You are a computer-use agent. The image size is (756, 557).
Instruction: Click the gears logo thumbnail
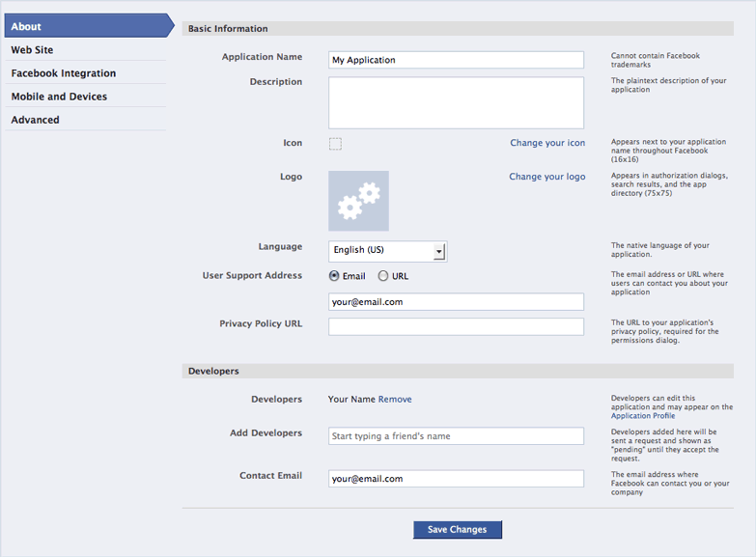click(358, 201)
